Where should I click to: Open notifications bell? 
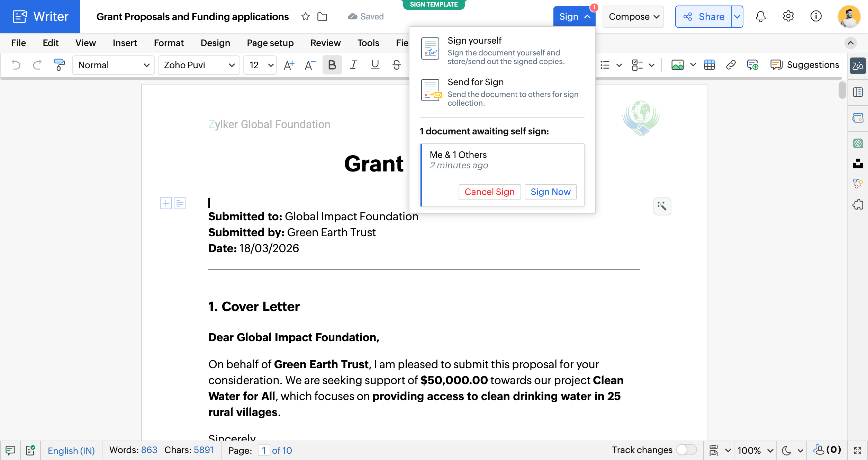(760, 17)
